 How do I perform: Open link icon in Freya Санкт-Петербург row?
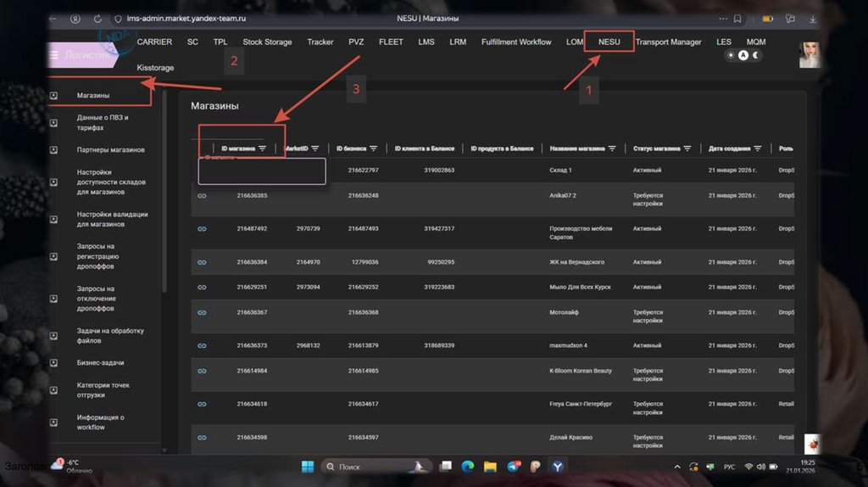202,404
